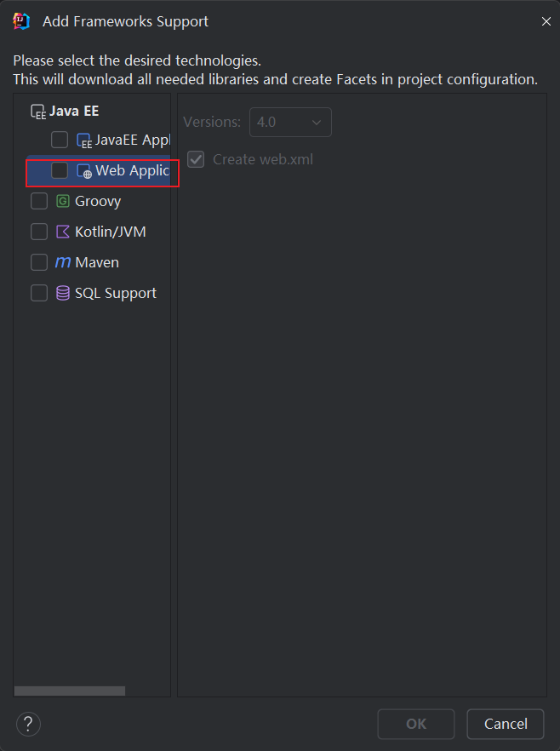Toggle the Create web.xml checkbox
560x751 pixels.
point(196,159)
